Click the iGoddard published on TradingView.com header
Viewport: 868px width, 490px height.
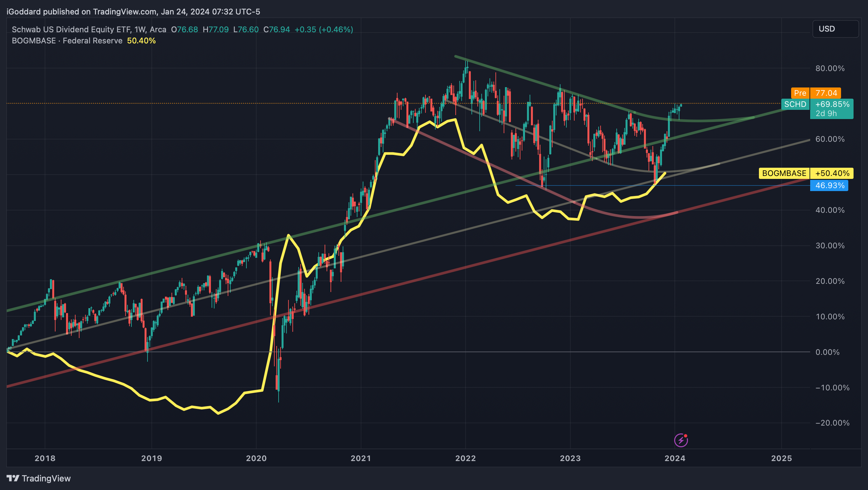(133, 12)
